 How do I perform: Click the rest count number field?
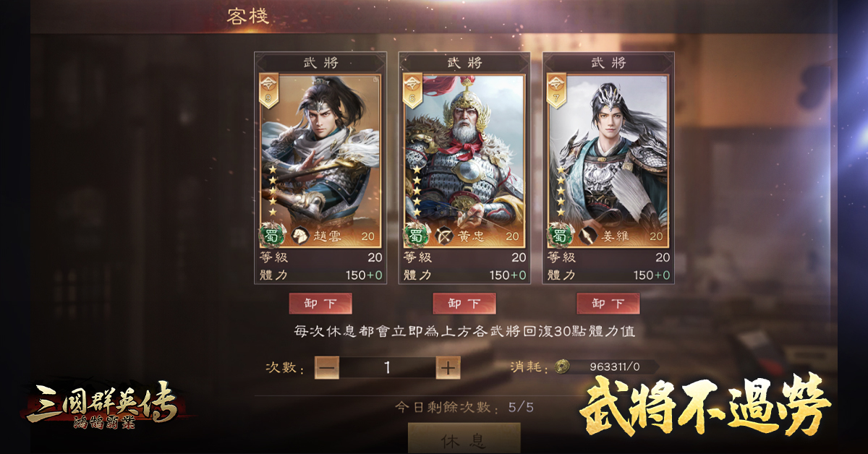pos(387,367)
